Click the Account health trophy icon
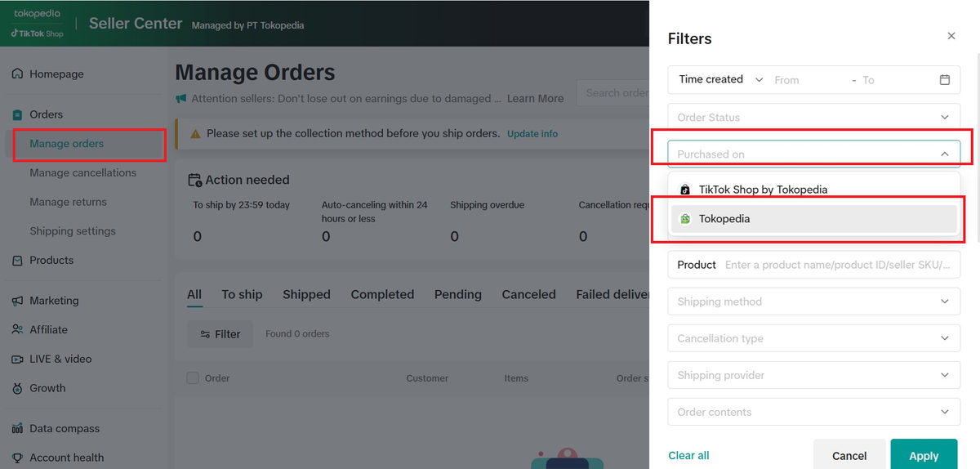This screenshot has width=980, height=469. click(x=17, y=458)
